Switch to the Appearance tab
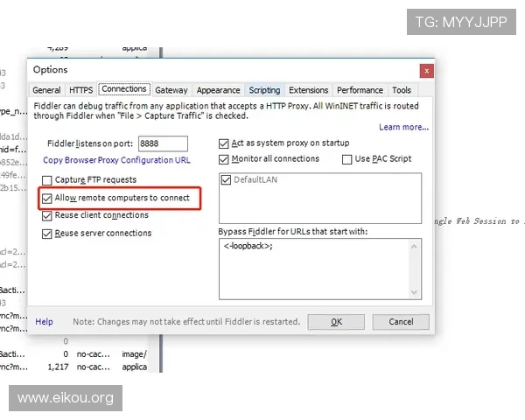 coord(218,90)
